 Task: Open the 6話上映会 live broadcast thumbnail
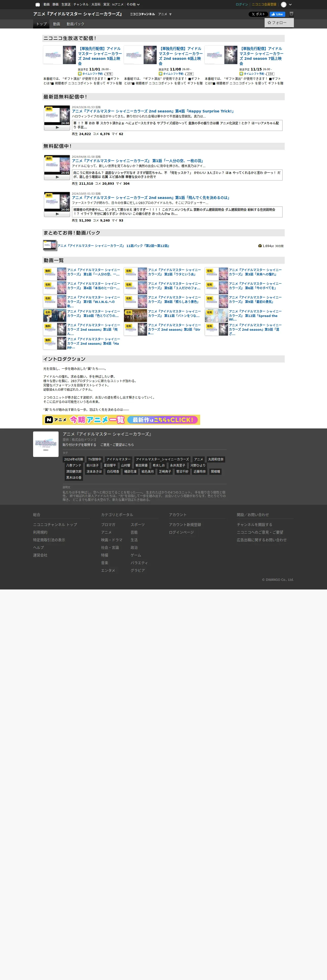pos(141,55)
